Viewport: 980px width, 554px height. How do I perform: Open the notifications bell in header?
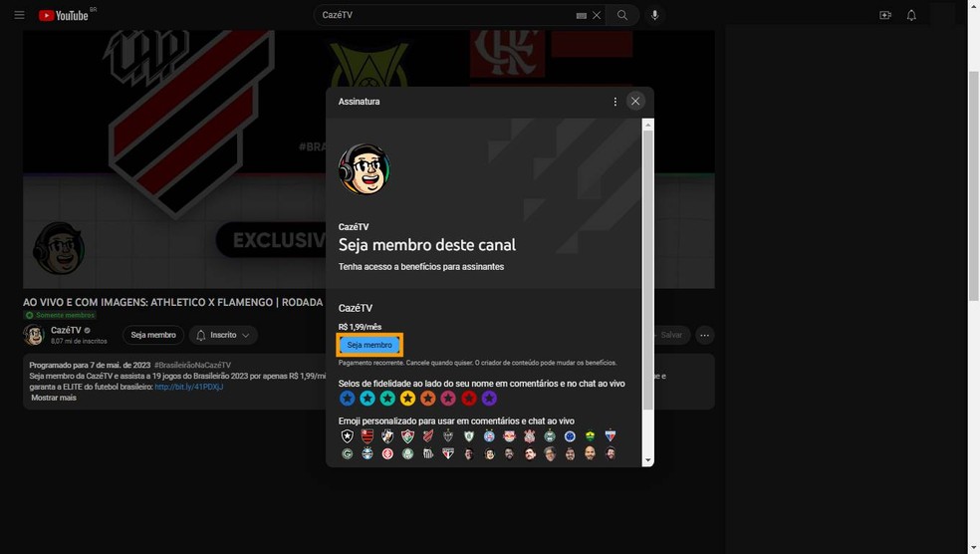click(911, 15)
